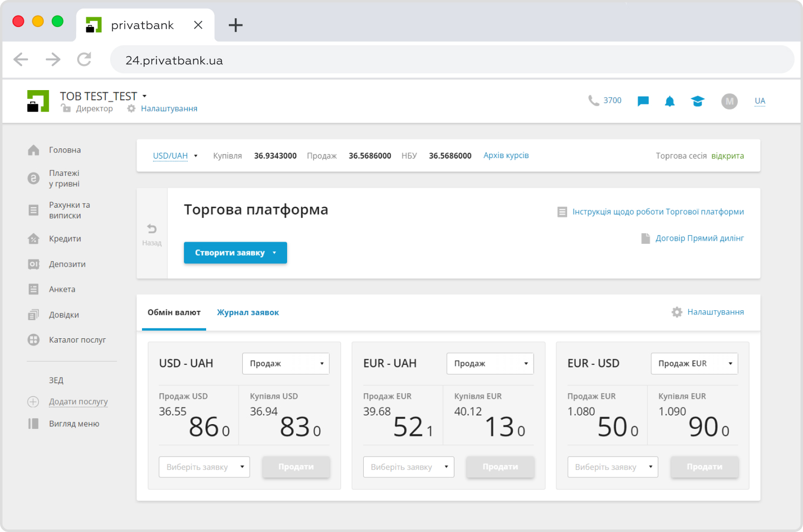Select the Платежі у гривні sidebar icon

[x=33, y=178]
